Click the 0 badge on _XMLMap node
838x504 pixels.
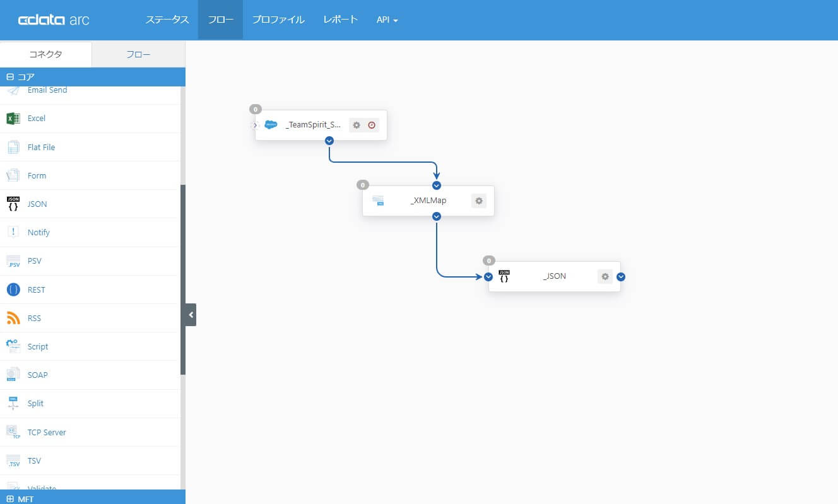(363, 185)
